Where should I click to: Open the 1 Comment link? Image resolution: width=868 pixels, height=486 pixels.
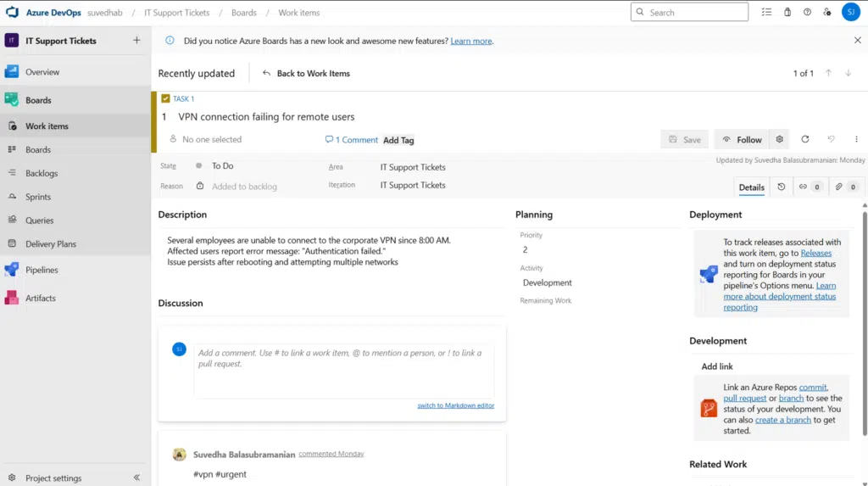click(352, 140)
